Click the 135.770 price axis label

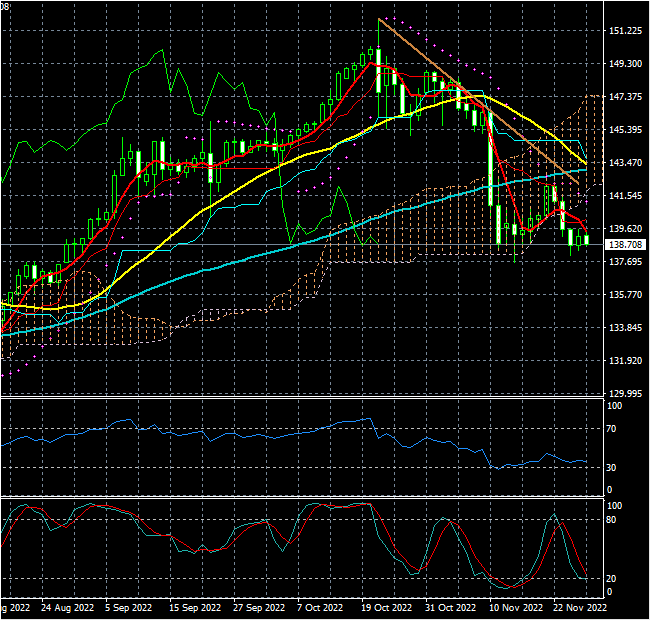pos(626,295)
